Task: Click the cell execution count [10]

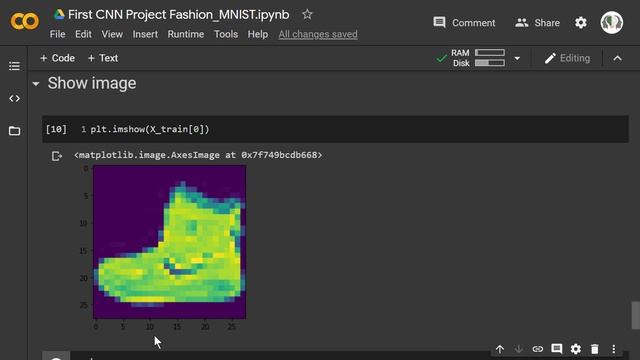Action: pos(56,129)
